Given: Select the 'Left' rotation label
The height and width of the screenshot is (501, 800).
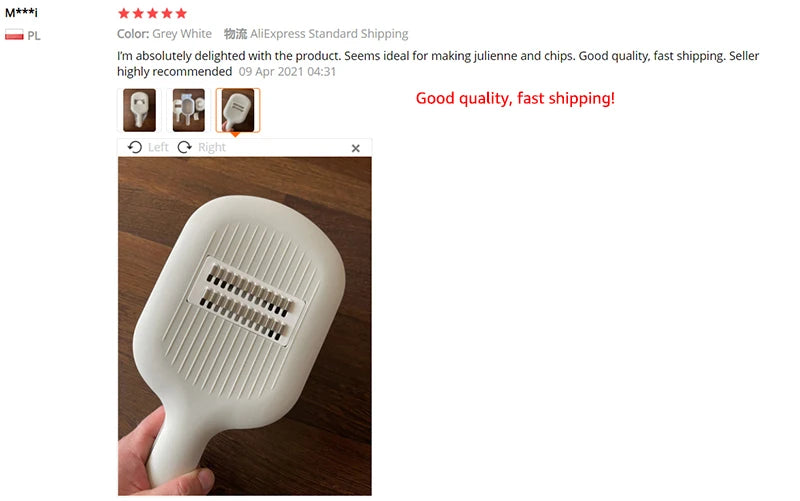Looking at the screenshot, I should 158,147.
